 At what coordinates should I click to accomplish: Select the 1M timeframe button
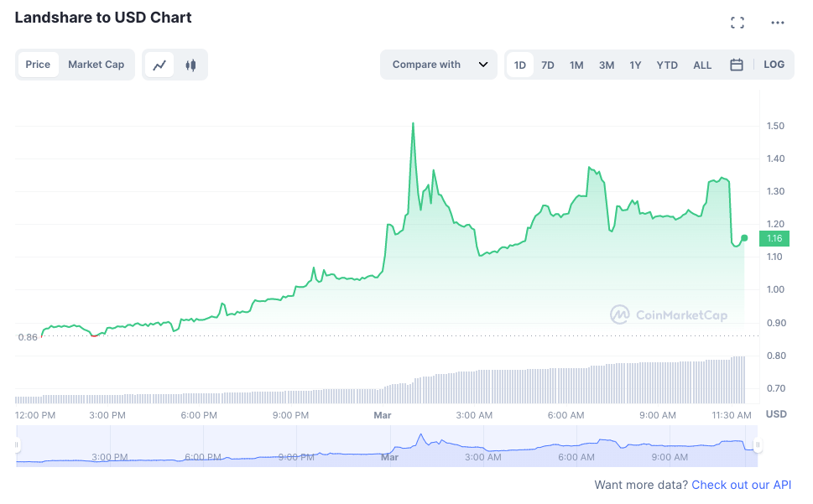click(x=576, y=64)
